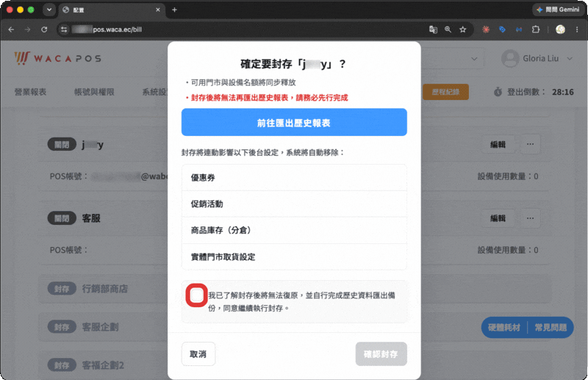This screenshot has height=380, width=588.
Task: Select 商品庫存（分倉）row
Action: pyautogui.click(x=294, y=230)
